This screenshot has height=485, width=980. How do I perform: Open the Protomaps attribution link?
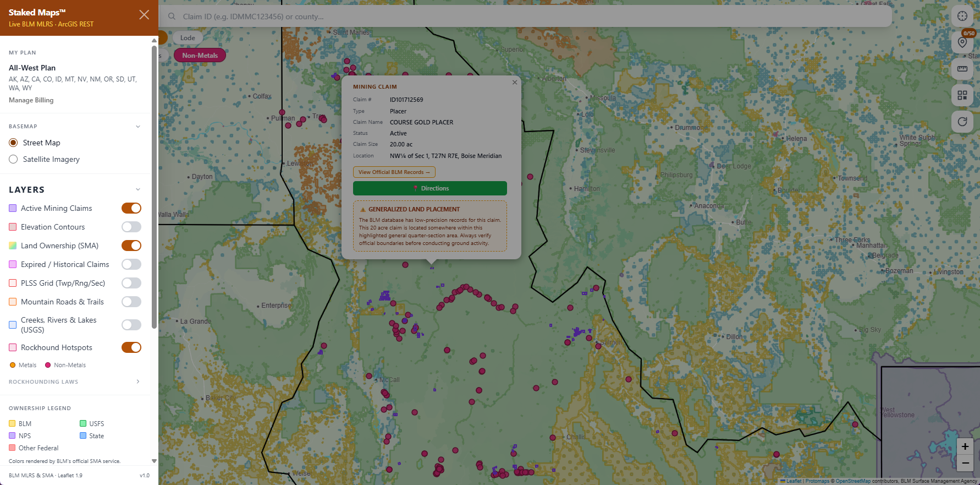click(817, 481)
